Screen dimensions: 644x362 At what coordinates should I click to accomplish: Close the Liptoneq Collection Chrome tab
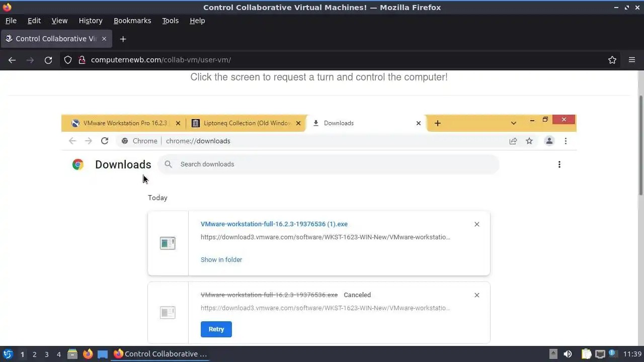298,123
